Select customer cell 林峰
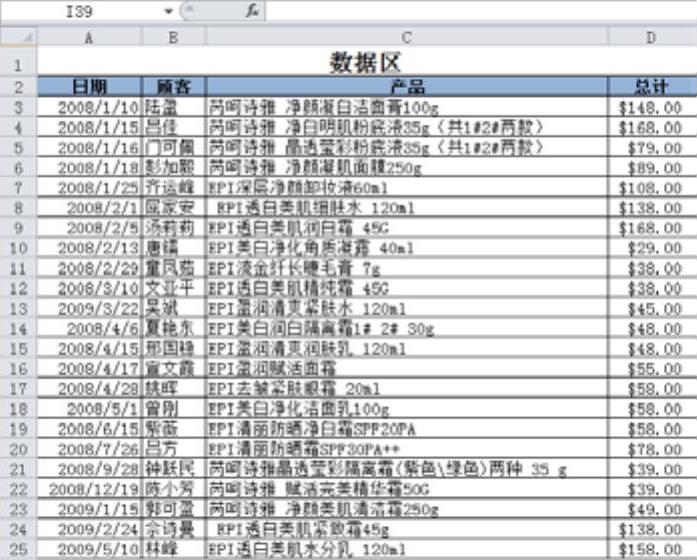This screenshot has height=560, width=697. [173, 549]
